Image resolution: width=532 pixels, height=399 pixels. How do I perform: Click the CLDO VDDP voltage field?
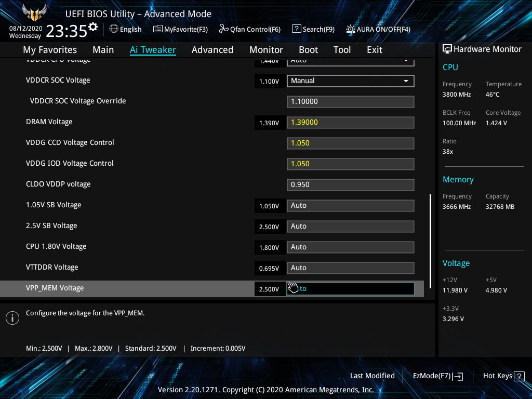351,185
